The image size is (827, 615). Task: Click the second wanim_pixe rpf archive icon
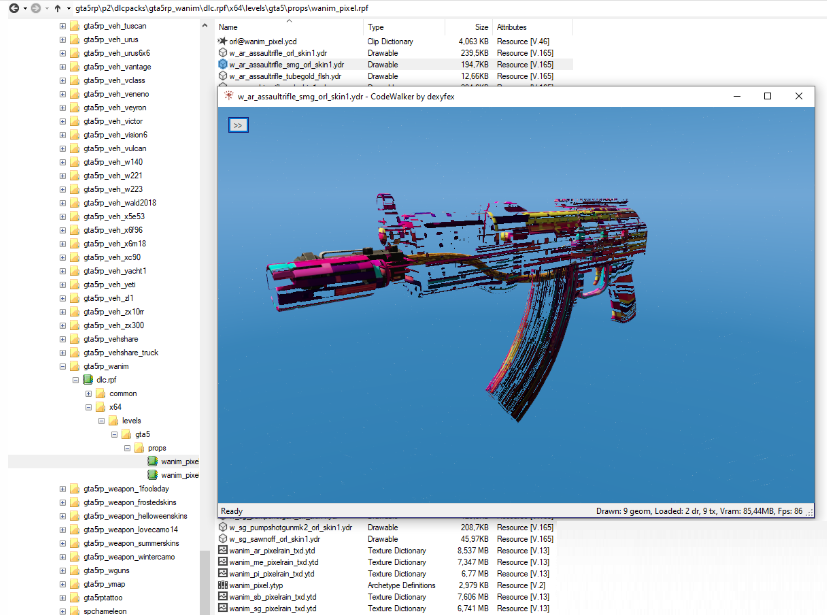152,475
